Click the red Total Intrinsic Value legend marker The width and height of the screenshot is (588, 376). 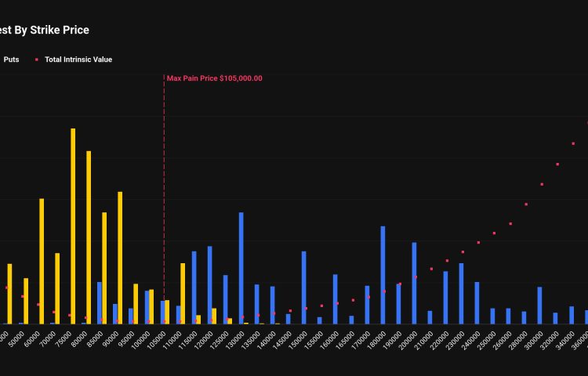(37, 60)
